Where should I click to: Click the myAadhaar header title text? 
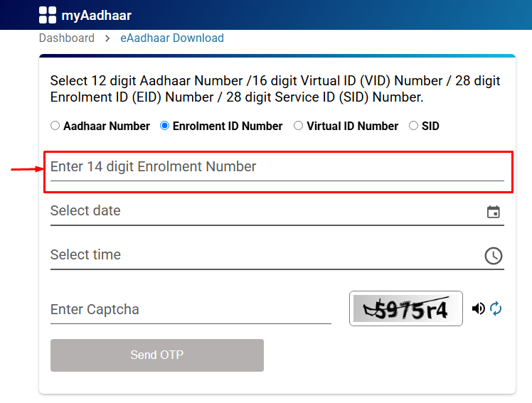click(96, 15)
